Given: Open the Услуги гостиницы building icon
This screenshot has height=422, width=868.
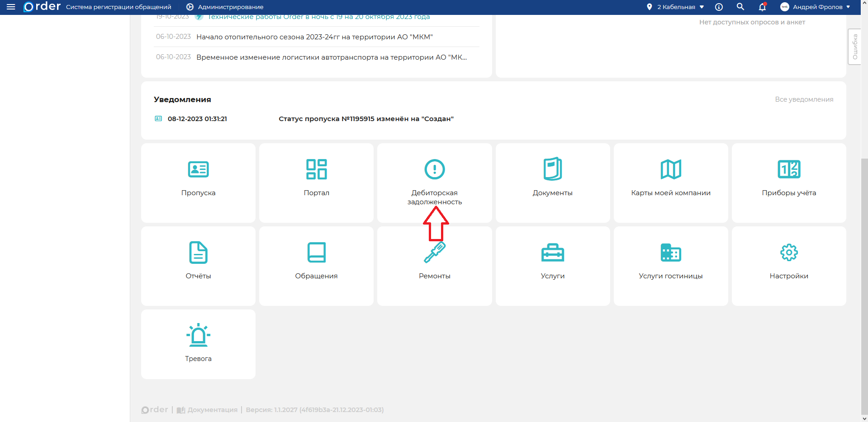Looking at the screenshot, I should coord(670,253).
